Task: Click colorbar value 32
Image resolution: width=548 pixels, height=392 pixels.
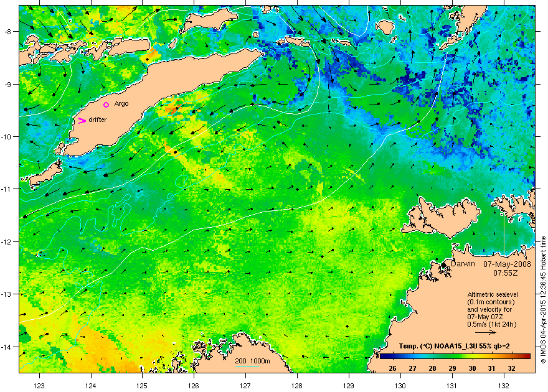Action: point(512,368)
